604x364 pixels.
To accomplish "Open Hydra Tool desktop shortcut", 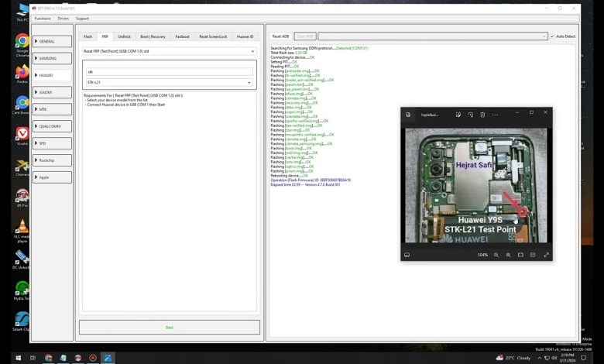I will (x=22, y=291).
